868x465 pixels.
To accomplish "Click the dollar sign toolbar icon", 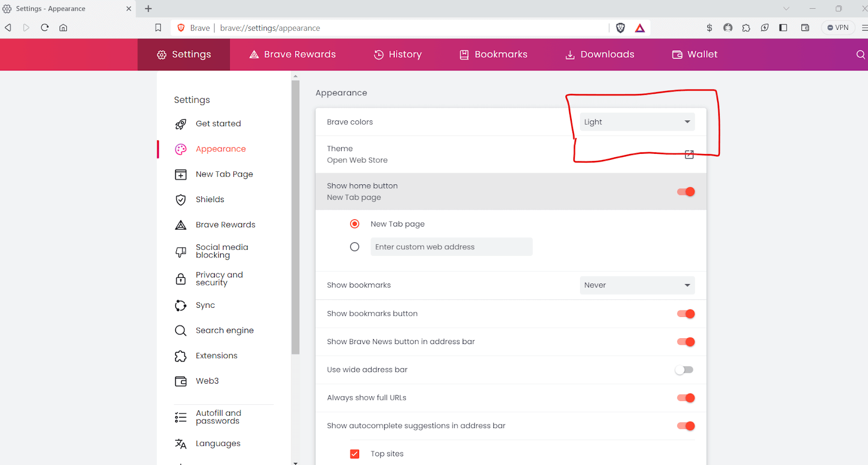I will pos(710,28).
